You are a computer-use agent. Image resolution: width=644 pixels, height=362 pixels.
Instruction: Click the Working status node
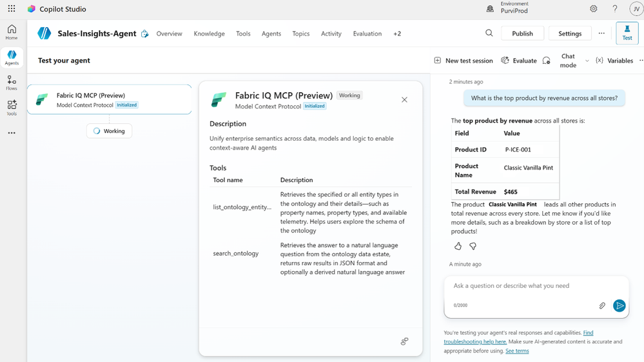(109, 131)
